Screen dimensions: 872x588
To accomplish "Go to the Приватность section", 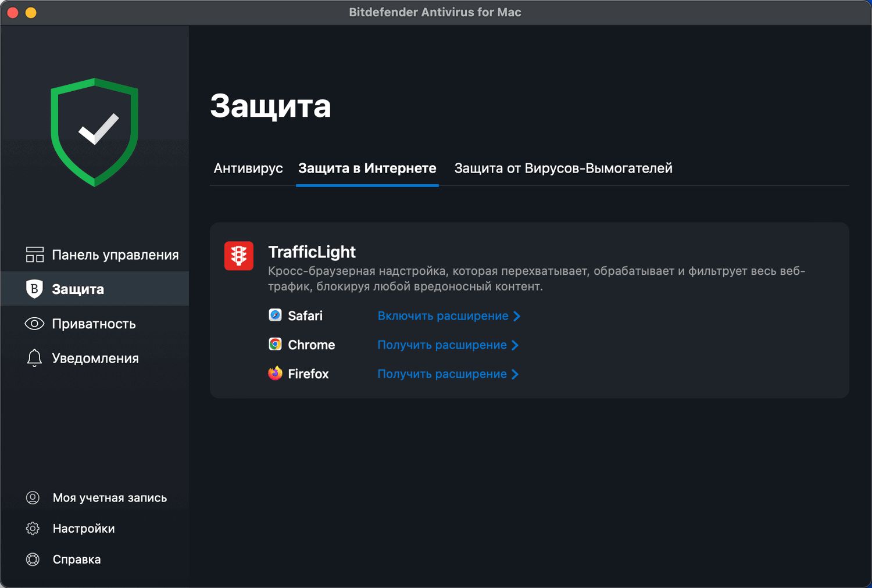I will [x=95, y=324].
